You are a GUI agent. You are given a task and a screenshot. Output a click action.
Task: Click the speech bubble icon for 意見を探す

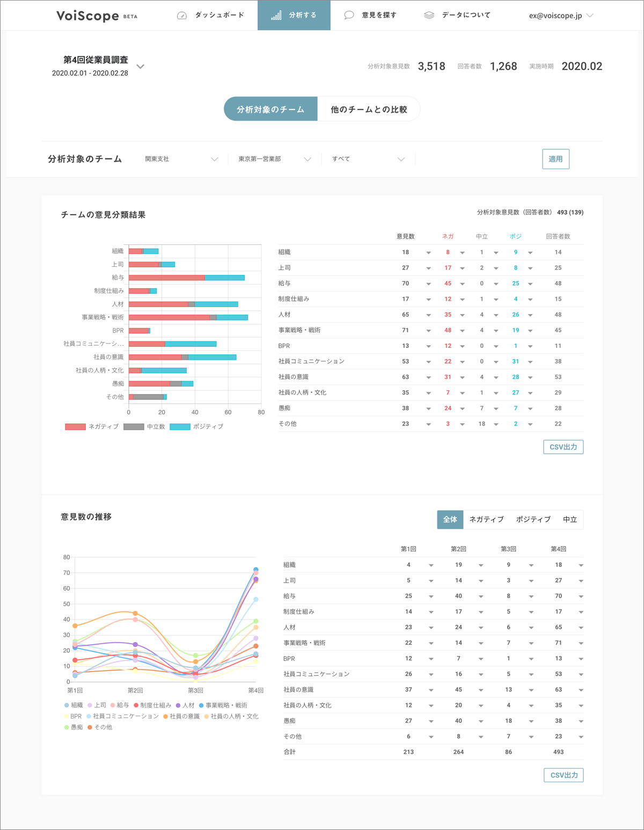point(349,15)
